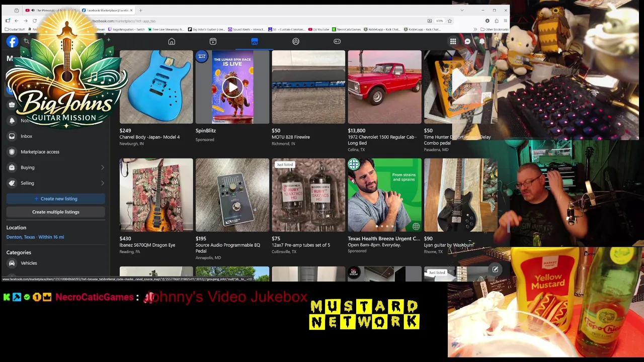Click the Buying bag icon
644x362 pixels.
12,167
